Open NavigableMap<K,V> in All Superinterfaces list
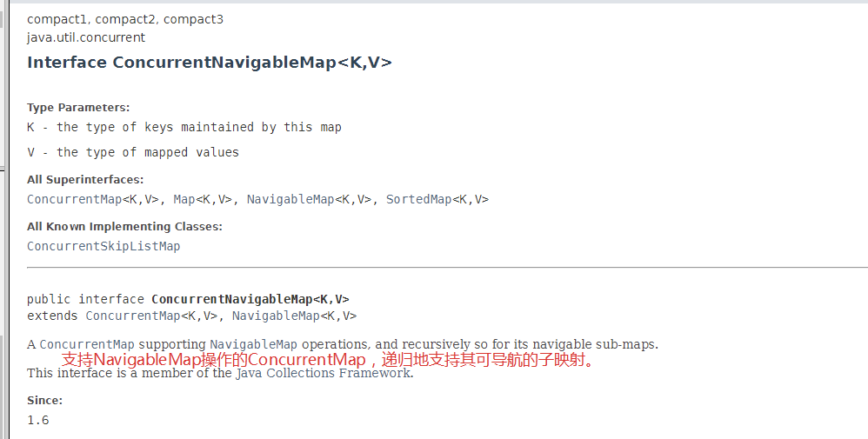 [309, 199]
